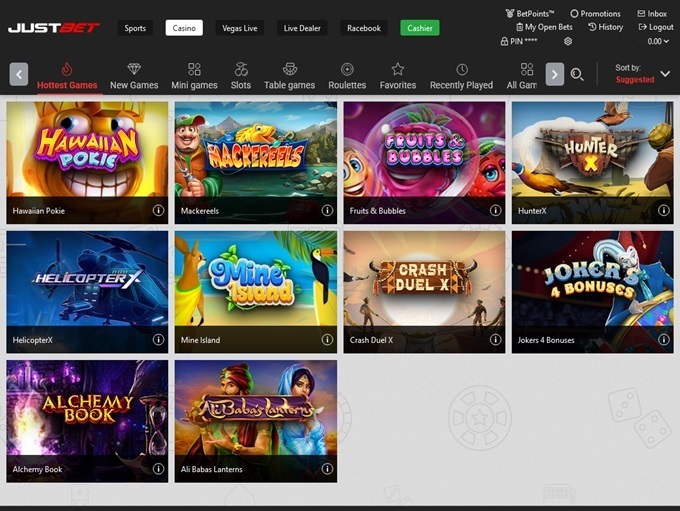This screenshot has width=680, height=511.
Task: Switch to Roulettes category
Action: (x=347, y=76)
